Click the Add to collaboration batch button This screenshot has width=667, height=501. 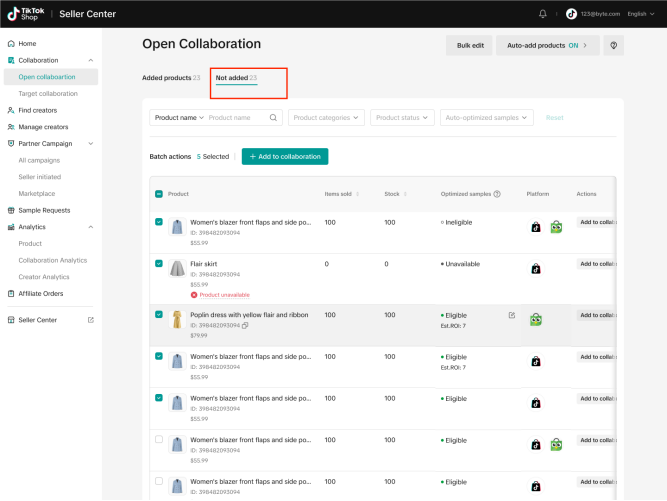click(x=285, y=157)
